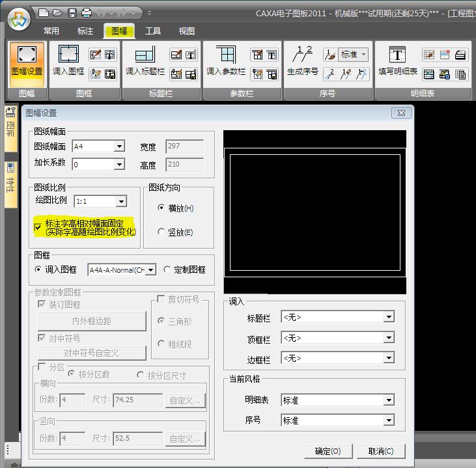
Task: Toggle the 标注字高相对幅面固定 checkbox
Action: [x=38, y=227]
